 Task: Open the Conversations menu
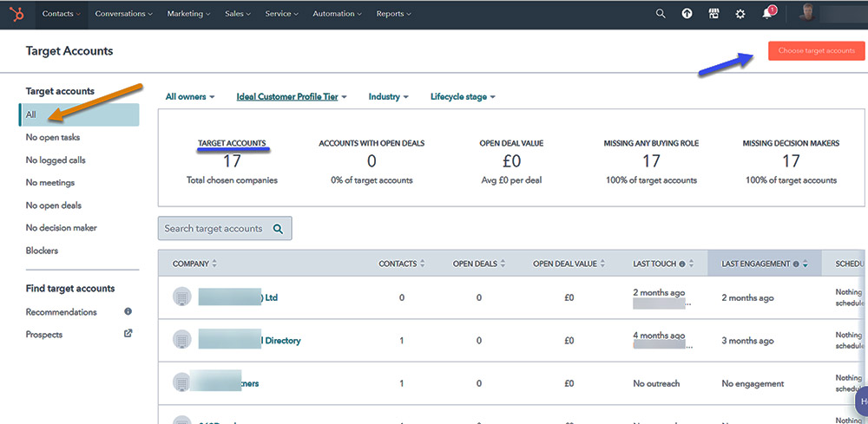[x=123, y=14]
